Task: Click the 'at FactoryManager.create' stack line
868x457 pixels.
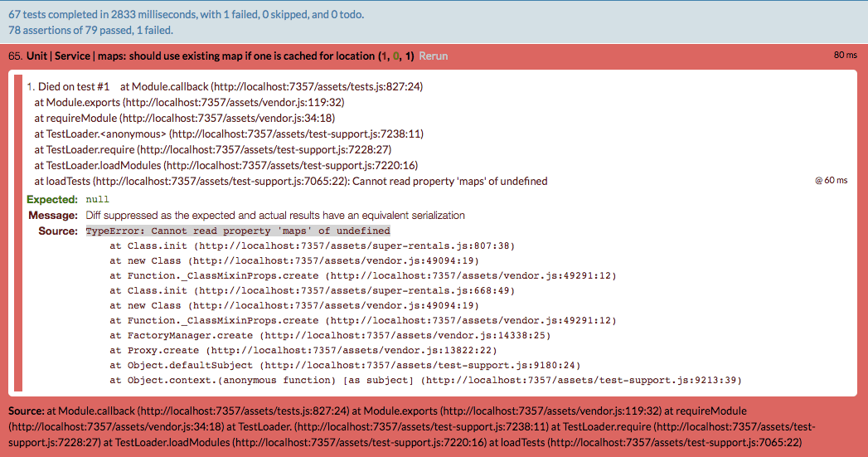Action: (x=330, y=335)
